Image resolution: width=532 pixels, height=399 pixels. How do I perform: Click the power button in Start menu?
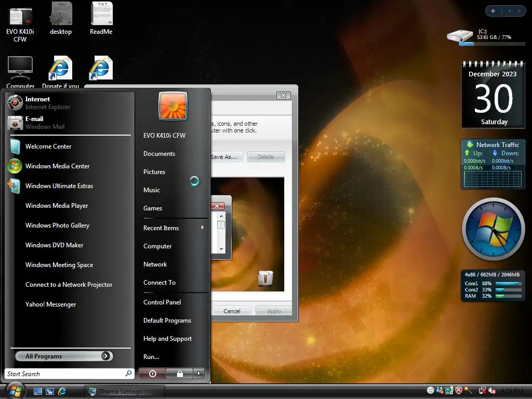click(152, 374)
